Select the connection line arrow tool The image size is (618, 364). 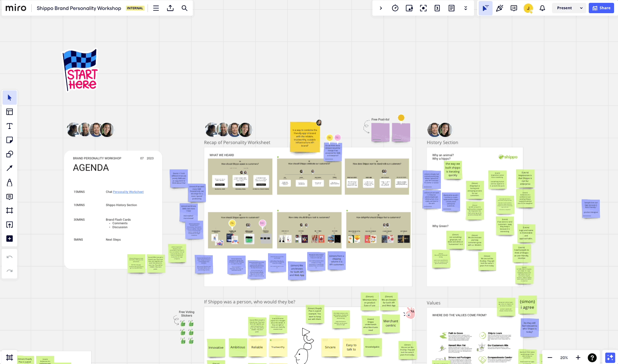point(10,168)
